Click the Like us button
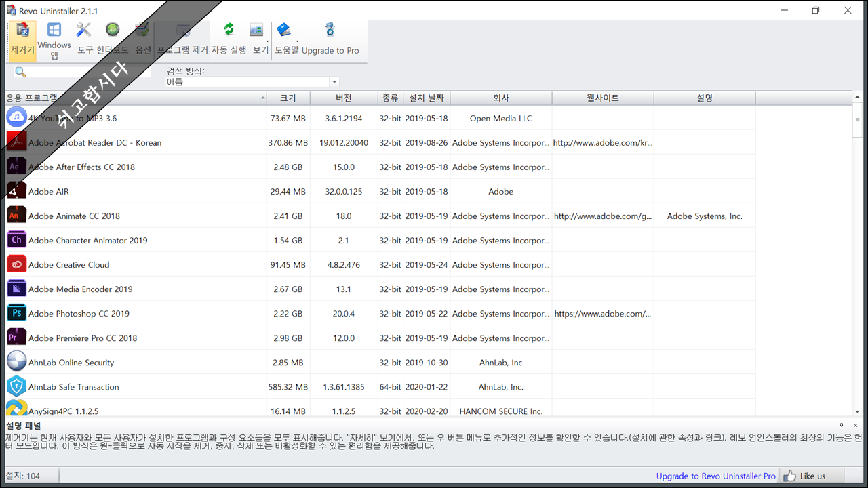Screen dimensions: 868x488 [812, 476]
